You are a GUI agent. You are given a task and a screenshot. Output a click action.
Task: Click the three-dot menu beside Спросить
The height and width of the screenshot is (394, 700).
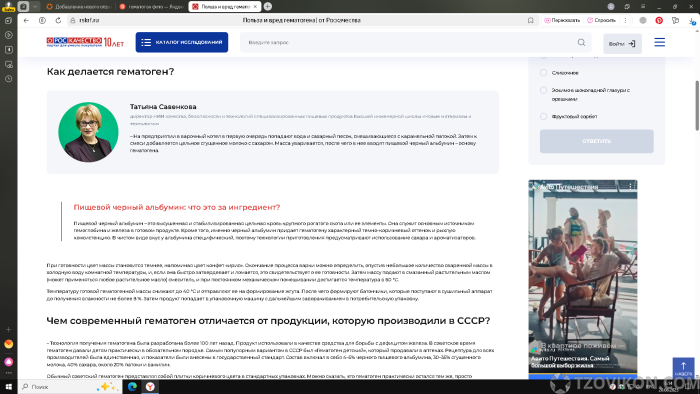625,21
